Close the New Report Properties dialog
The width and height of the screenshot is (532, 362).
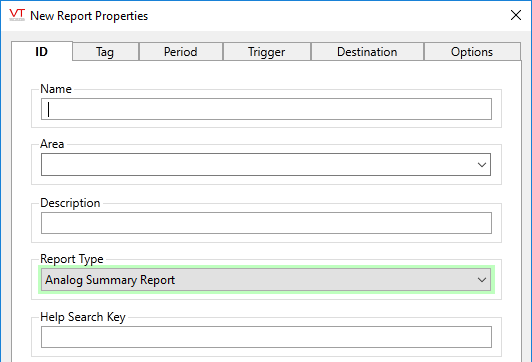pos(516,15)
